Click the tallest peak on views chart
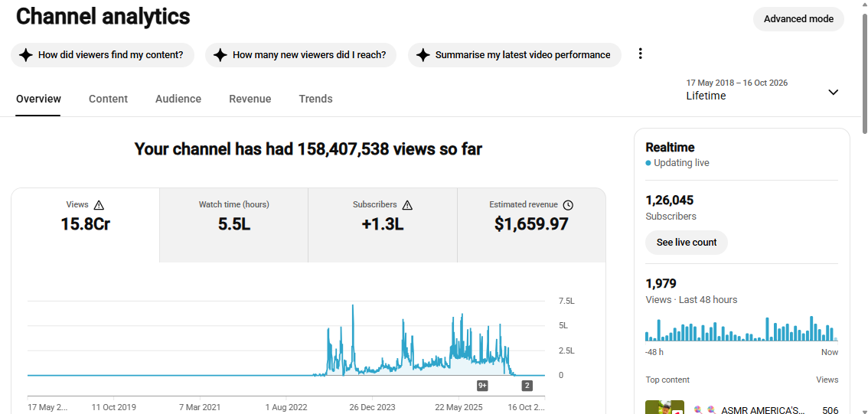 [352, 306]
